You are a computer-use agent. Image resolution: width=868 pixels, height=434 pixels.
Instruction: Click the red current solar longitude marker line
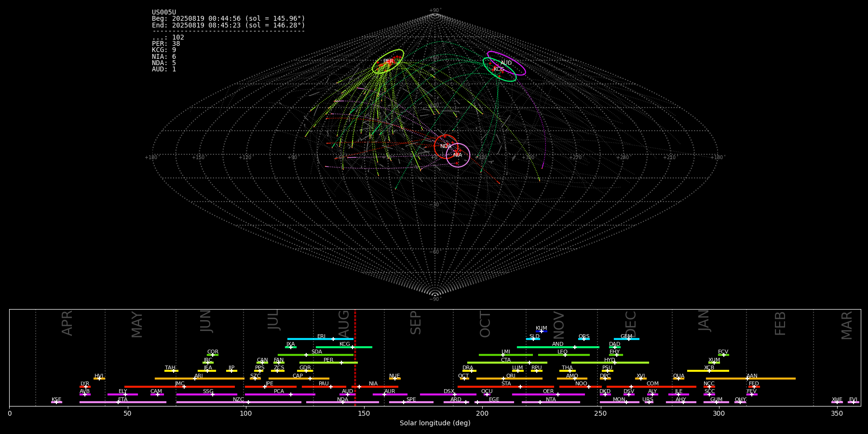point(355,358)
